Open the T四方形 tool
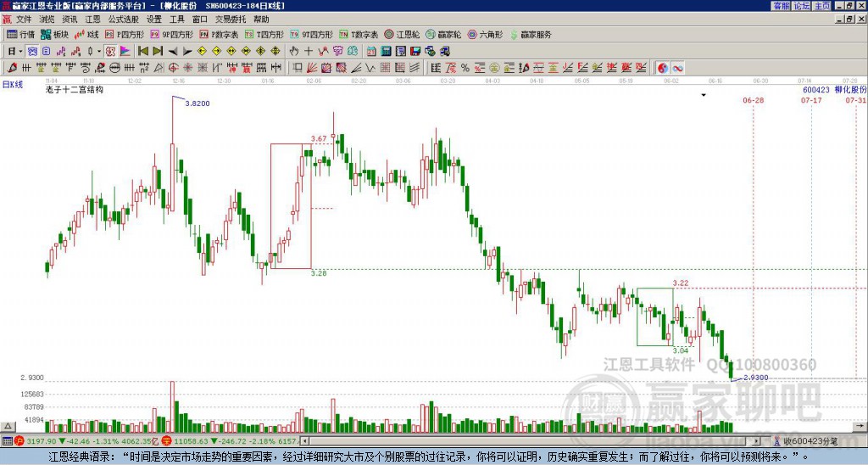 (264, 34)
